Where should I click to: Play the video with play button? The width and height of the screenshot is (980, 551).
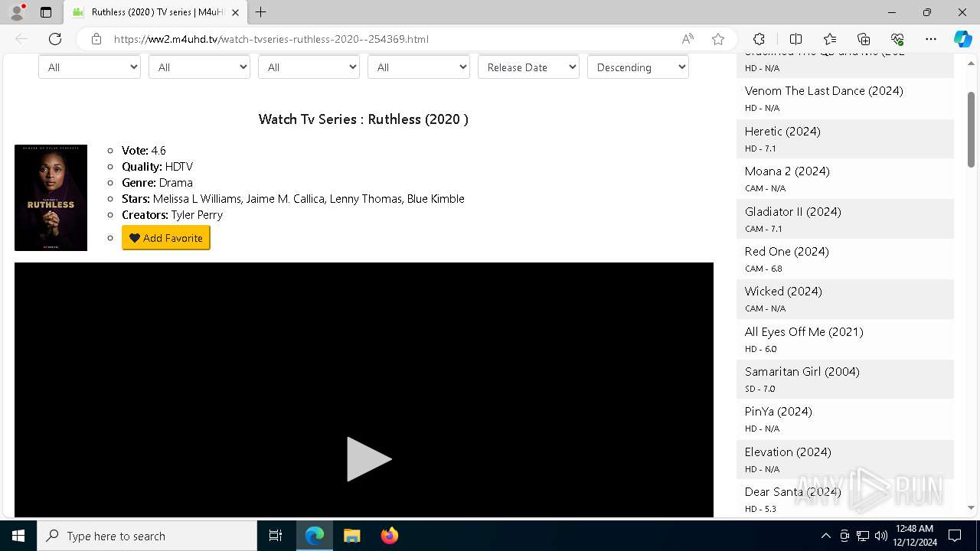pos(368,459)
